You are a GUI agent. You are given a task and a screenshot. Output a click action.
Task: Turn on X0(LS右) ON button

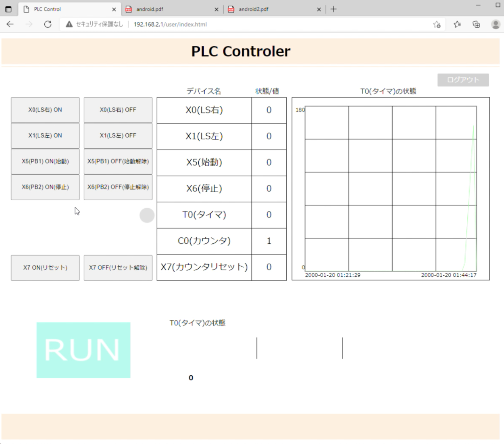[45, 110]
